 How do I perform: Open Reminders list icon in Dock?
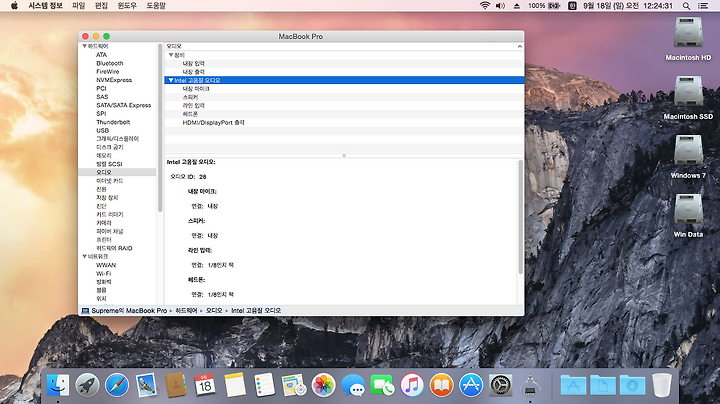click(x=264, y=385)
